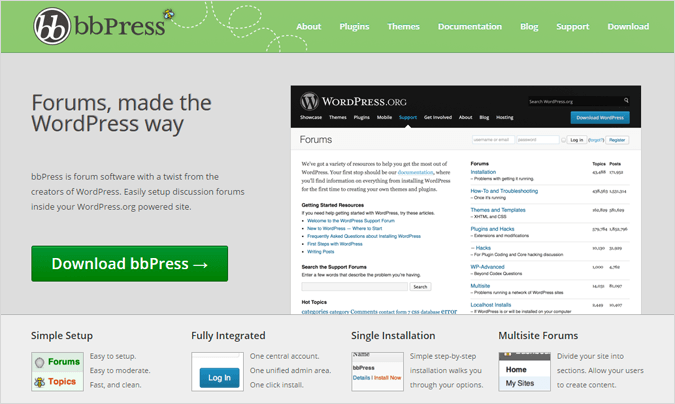Click the Single Installation heading
675x404 pixels.
[x=393, y=336]
